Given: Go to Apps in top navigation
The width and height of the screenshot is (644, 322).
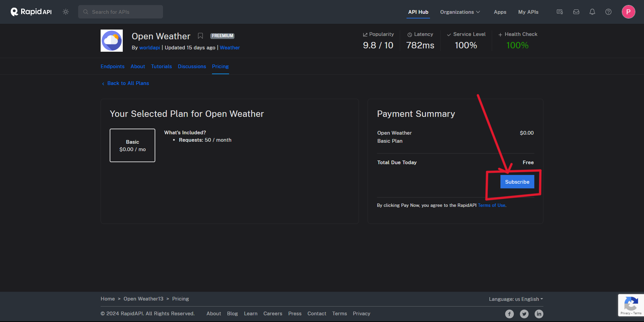Looking at the screenshot, I should [x=500, y=12].
